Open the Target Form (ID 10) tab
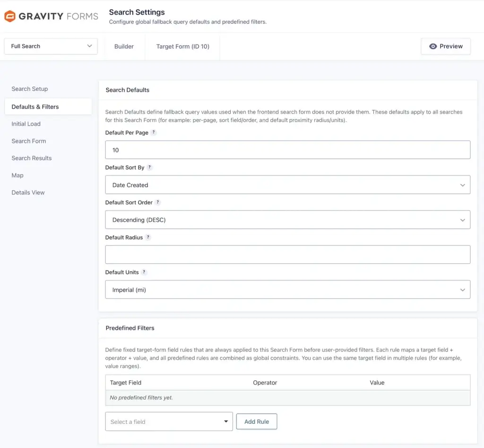The width and height of the screenshot is (484, 448). (183, 46)
